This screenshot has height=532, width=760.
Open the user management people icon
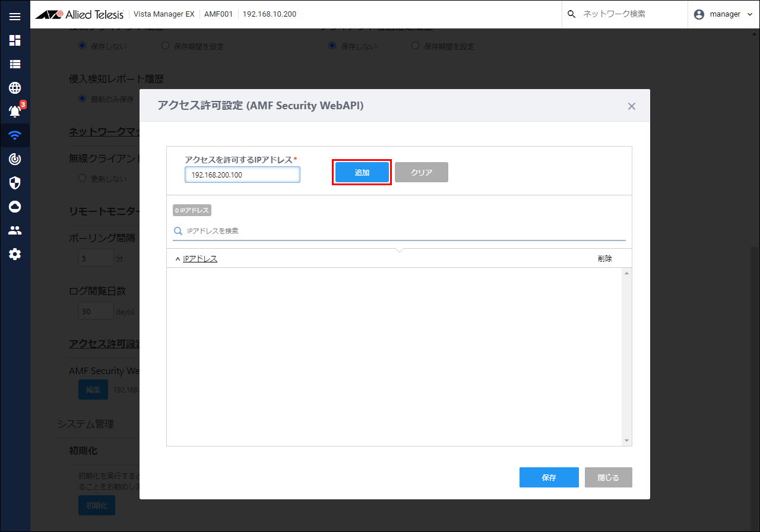[x=15, y=230]
